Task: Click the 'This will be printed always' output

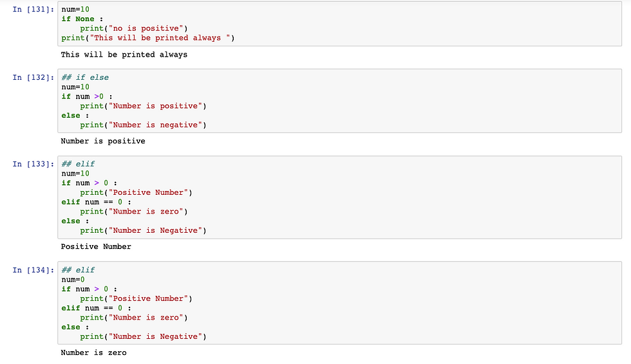Action: click(x=124, y=55)
